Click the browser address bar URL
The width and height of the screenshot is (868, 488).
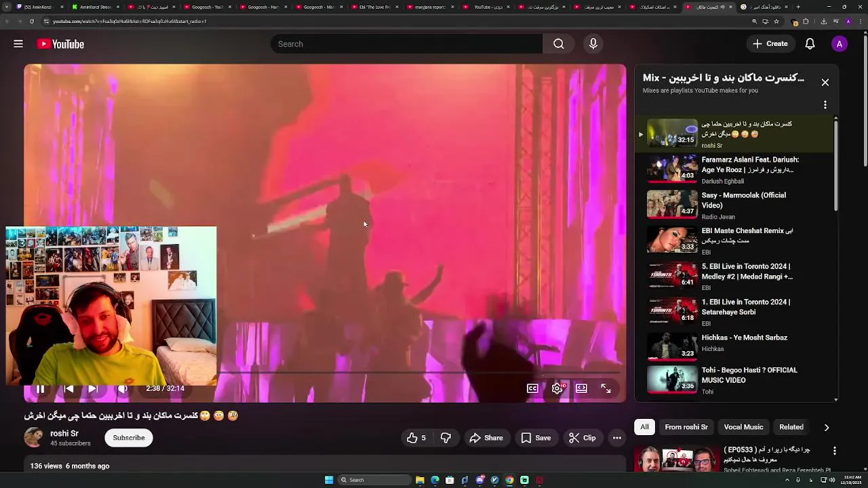(x=129, y=21)
